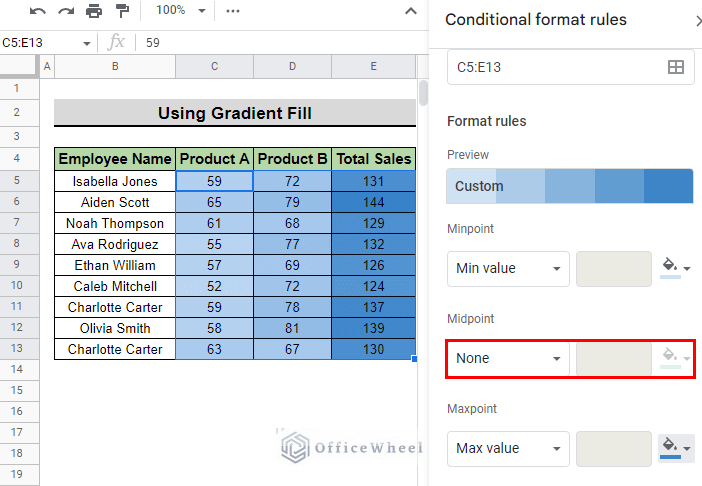Select the cell with Olivia Smith
This screenshot has width=702, height=486.
115,328
